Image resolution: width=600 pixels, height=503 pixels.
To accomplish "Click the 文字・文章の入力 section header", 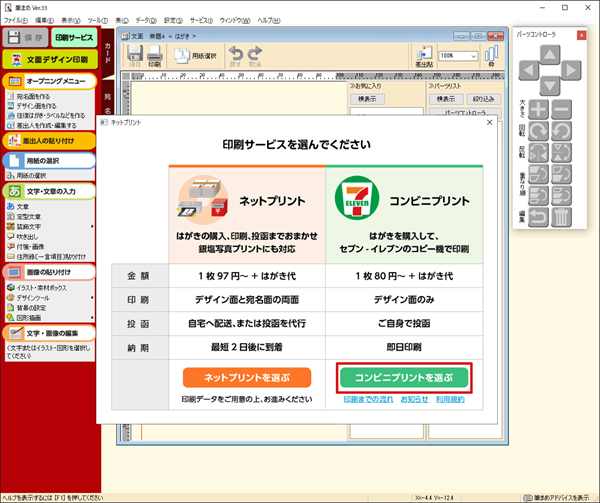I will (50, 191).
